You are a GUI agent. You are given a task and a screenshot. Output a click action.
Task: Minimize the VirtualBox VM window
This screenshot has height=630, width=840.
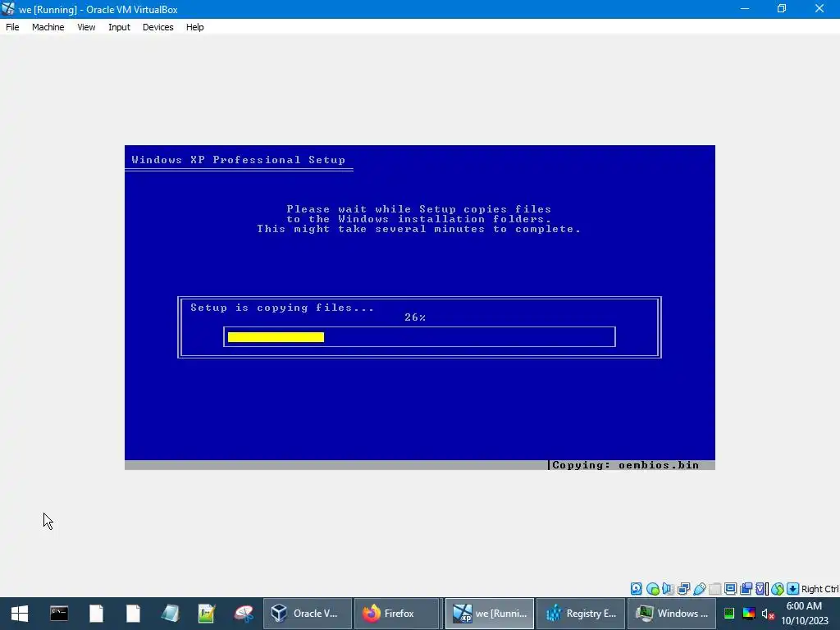(745, 9)
